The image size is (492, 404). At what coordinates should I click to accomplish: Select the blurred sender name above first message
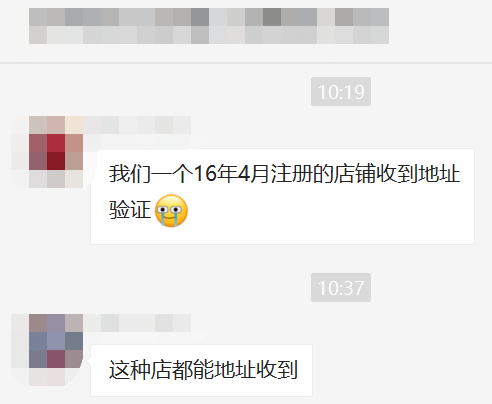pos(137,125)
